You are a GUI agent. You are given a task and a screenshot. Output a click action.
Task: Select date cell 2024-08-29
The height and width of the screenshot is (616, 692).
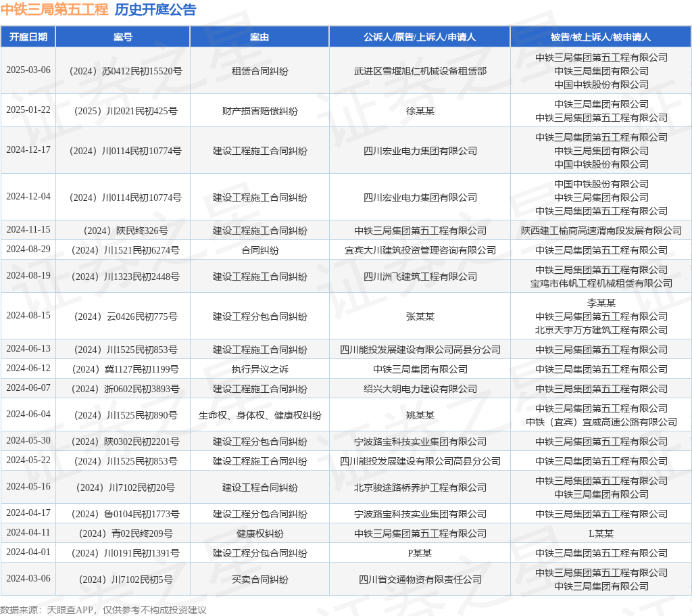click(28, 249)
